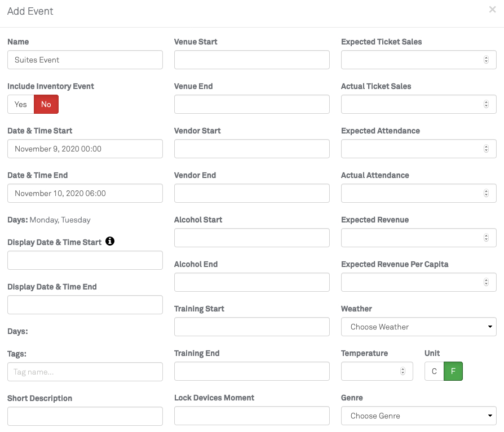The width and height of the screenshot is (504, 432).
Task: Click into the Alcohol End field
Action: [251, 282]
